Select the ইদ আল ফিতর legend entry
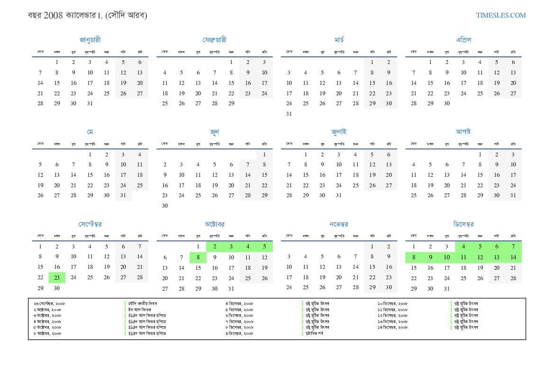This screenshot has width=554, height=392. (139, 310)
